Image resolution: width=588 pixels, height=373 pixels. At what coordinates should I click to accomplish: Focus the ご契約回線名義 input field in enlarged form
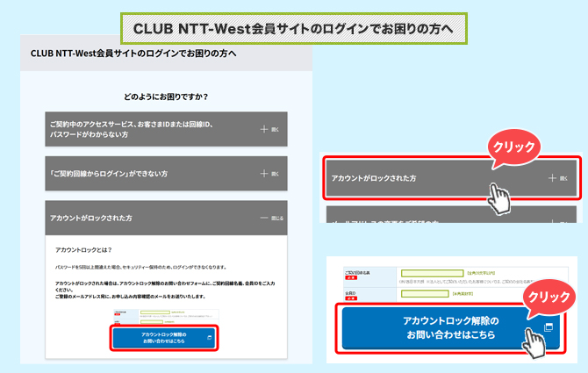(x=432, y=273)
